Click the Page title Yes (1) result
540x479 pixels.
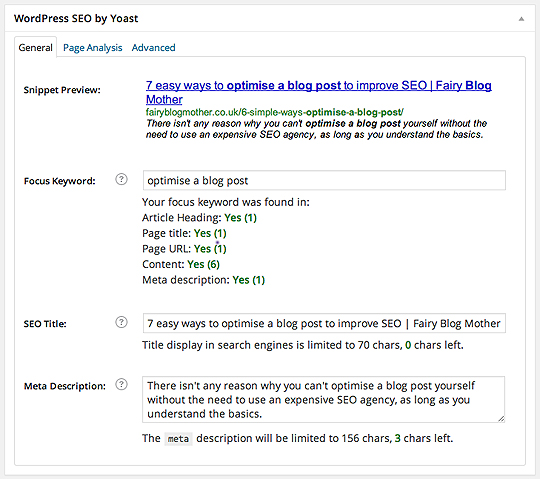pos(210,233)
